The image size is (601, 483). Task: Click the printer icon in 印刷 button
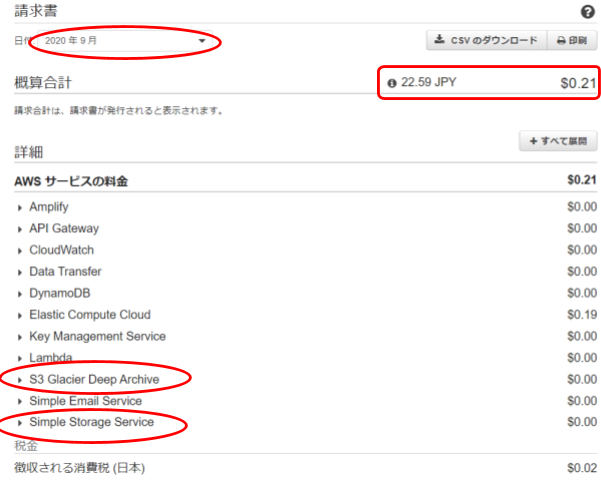[561, 41]
